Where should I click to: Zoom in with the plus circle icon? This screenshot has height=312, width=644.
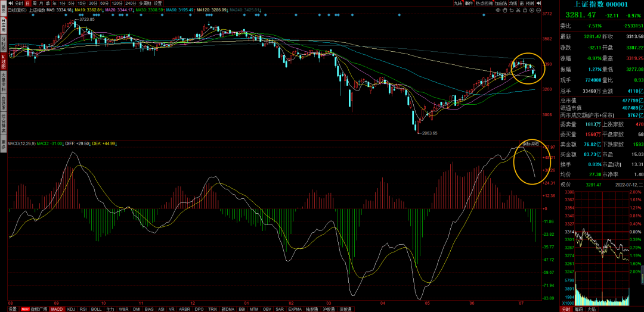pos(531,10)
